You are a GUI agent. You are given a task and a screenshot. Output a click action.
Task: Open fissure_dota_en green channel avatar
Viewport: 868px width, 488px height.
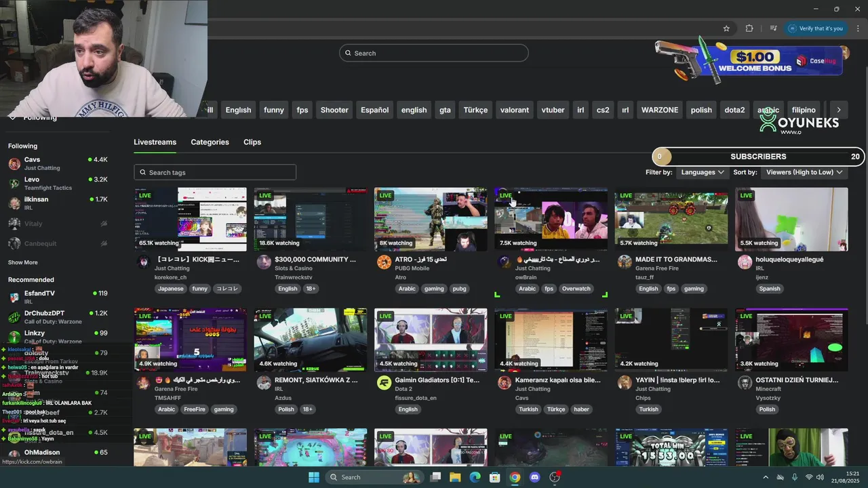384,383
